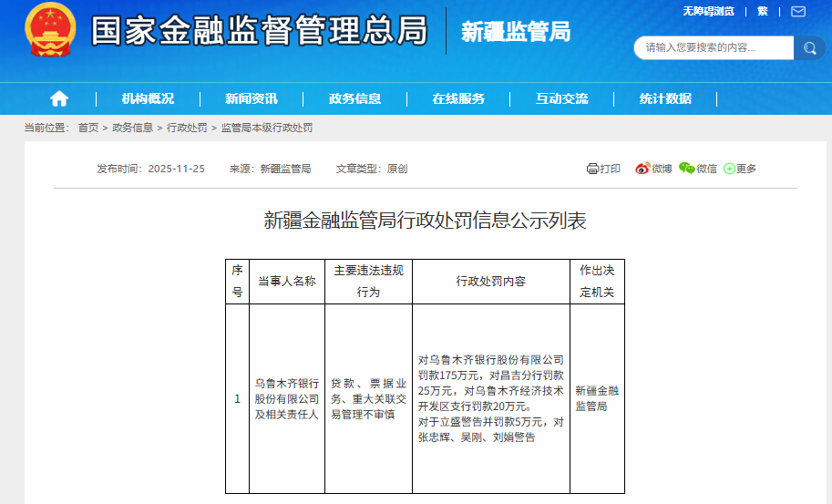This screenshot has width=832, height=504.
Task: Open the 政务信息 menu
Action: click(354, 98)
